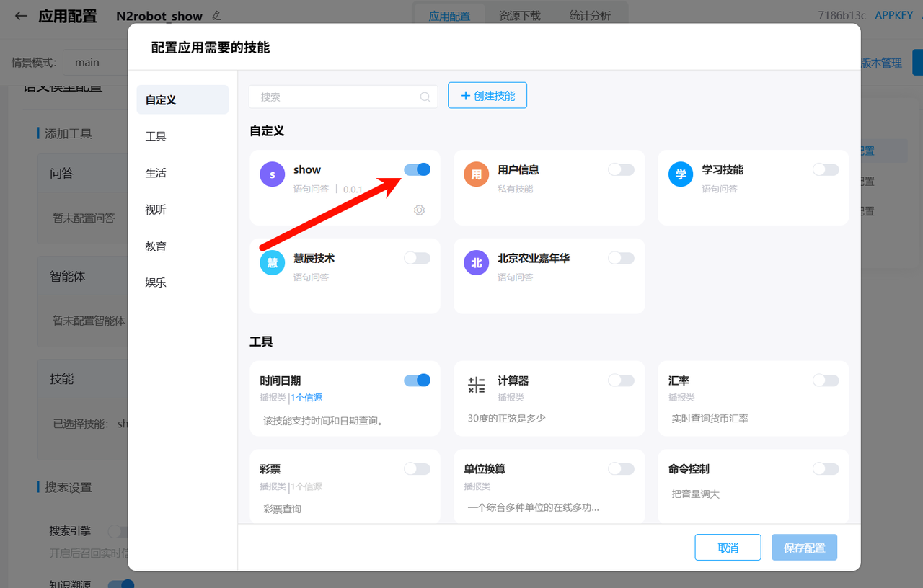The width and height of the screenshot is (923, 588).
Task: Click the 慧辰技术 skill title
Action: (314, 258)
